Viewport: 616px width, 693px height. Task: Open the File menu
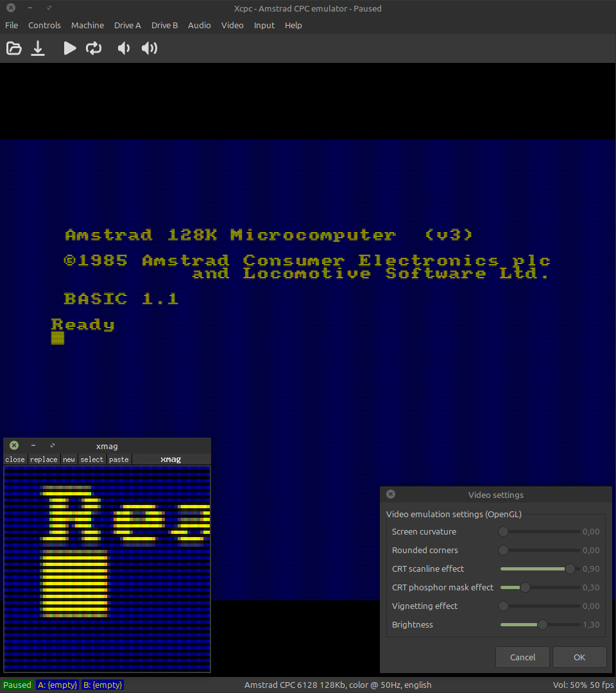click(12, 26)
